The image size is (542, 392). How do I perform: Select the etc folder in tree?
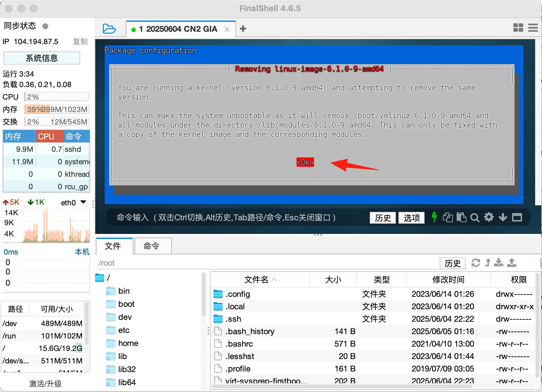click(118, 330)
